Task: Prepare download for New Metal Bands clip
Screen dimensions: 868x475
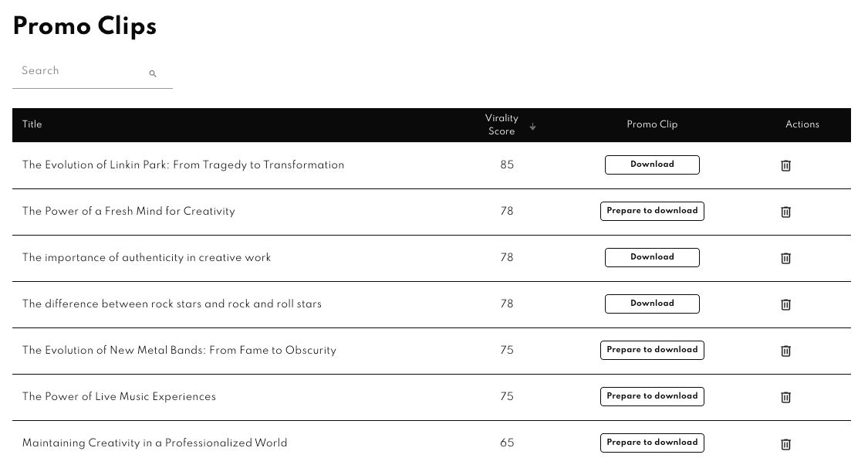Action: point(652,350)
